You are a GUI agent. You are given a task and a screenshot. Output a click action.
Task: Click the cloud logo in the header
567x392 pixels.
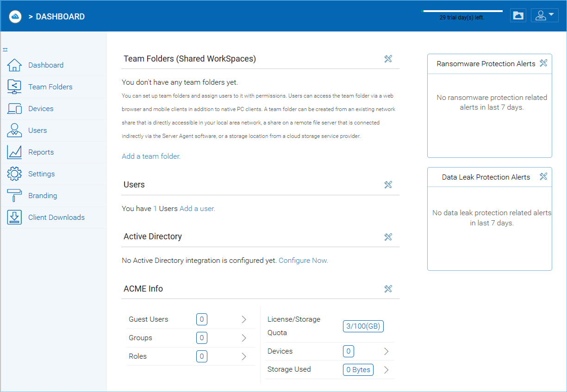[x=15, y=17]
